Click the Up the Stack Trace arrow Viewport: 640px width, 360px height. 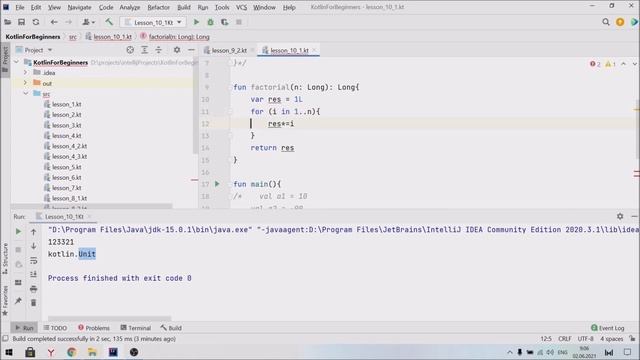point(33,232)
